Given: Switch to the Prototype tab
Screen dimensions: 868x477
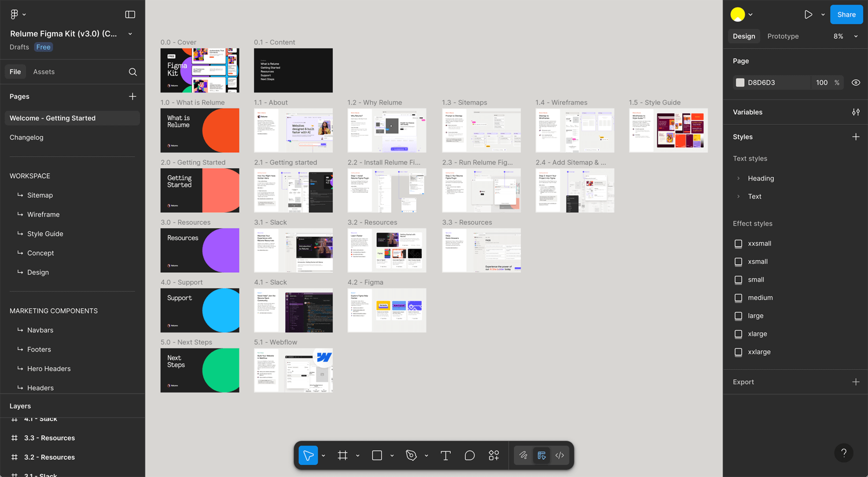Looking at the screenshot, I should point(783,36).
